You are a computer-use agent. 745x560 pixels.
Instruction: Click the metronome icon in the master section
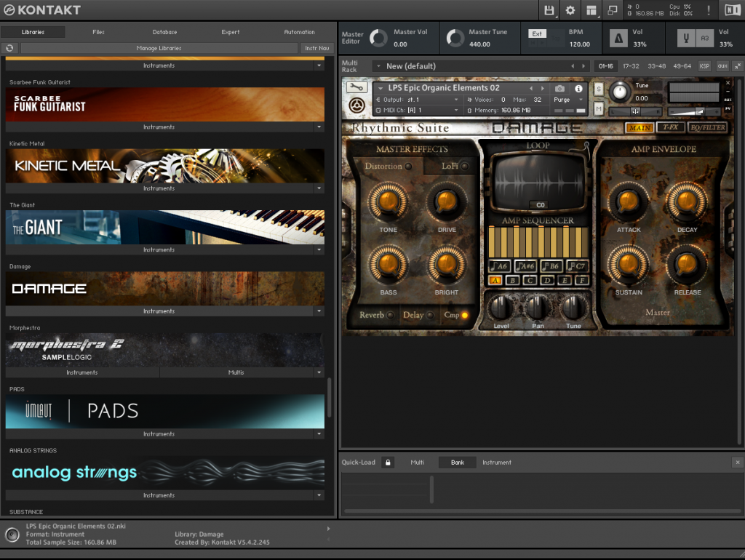(618, 37)
